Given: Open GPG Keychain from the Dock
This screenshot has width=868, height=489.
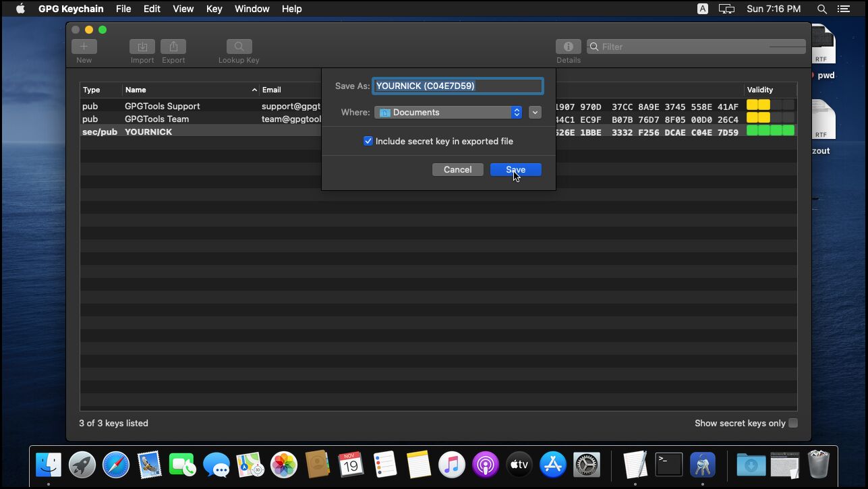Looking at the screenshot, I should [x=702, y=465].
